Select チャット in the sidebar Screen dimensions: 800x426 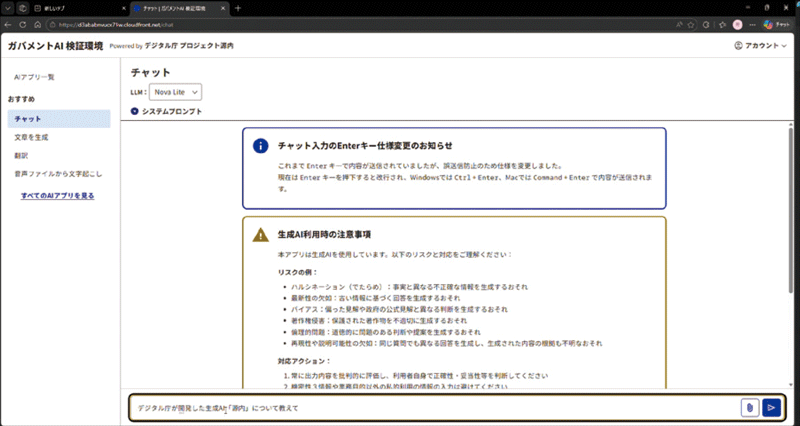[59, 119]
